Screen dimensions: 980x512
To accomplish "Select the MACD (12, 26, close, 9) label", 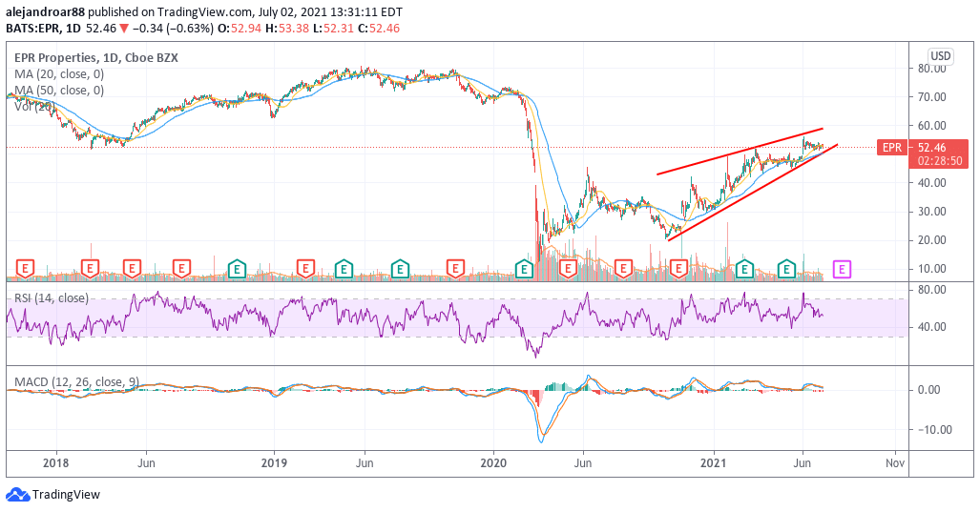I will coord(76,381).
